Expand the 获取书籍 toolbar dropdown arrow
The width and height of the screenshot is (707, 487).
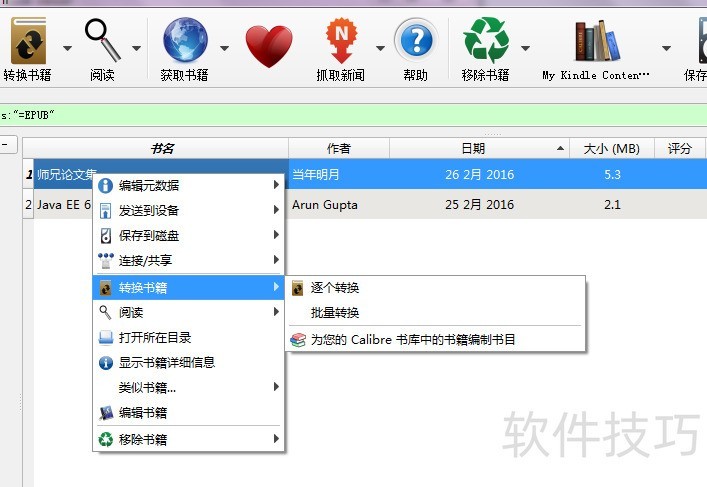(x=225, y=47)
